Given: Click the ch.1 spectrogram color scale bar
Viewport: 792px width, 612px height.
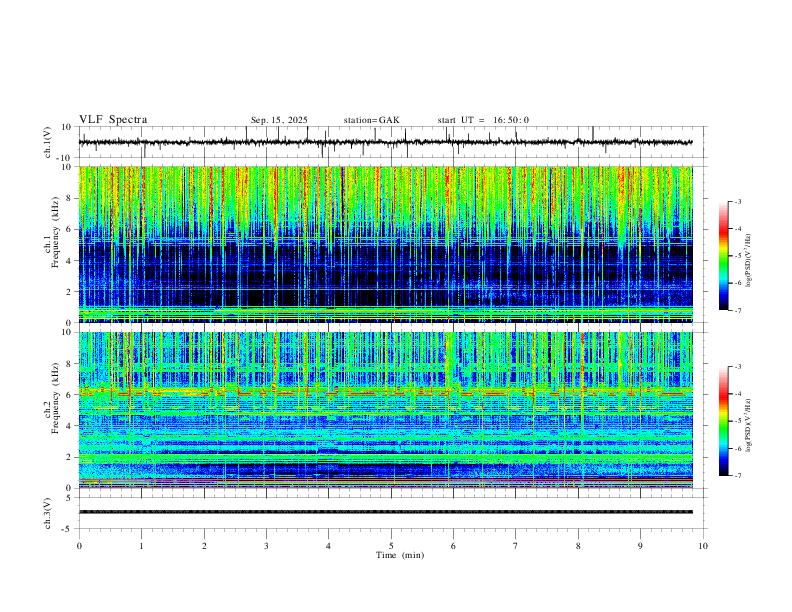Looking at the screenshot, I should [x=724, y=256].
